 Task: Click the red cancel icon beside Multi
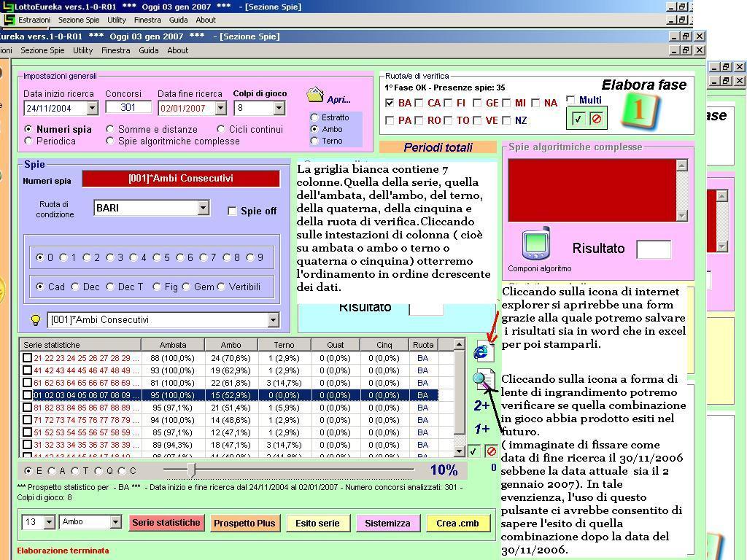pyautogui.click(x=596, y=119)
